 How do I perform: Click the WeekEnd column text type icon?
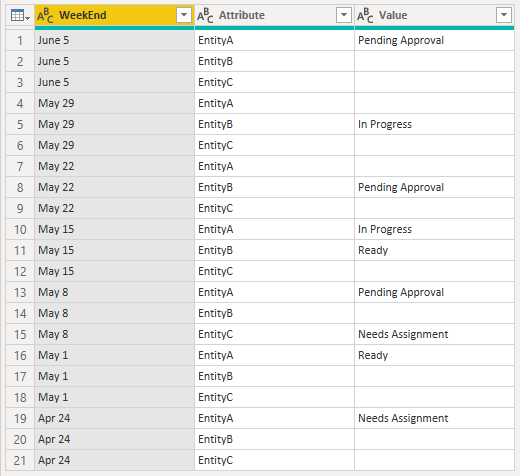pos(45,15)
